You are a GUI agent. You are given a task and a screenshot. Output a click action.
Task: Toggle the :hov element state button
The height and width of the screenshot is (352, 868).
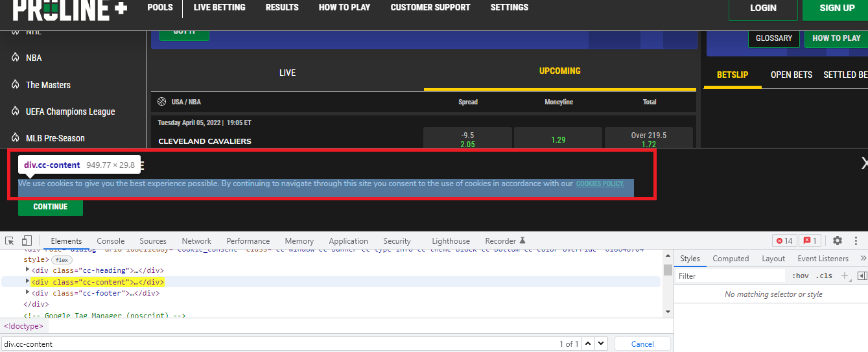pyautogui.click(x=801, y=276)
